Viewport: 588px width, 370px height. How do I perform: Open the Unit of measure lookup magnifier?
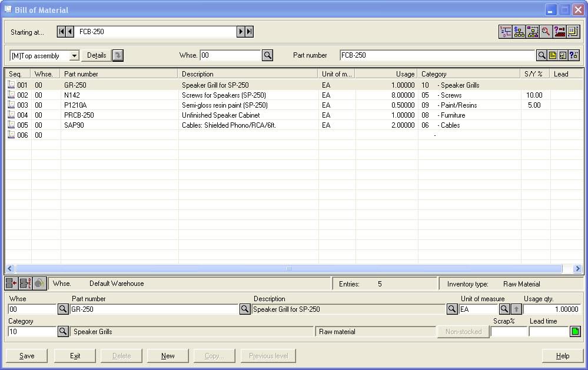click(x=504, y=309)
